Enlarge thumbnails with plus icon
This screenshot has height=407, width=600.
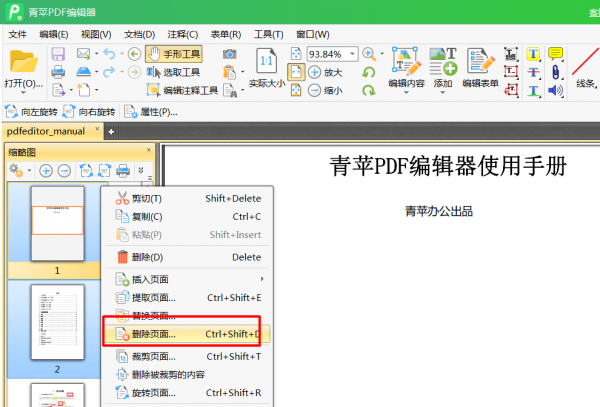(46, 171)
